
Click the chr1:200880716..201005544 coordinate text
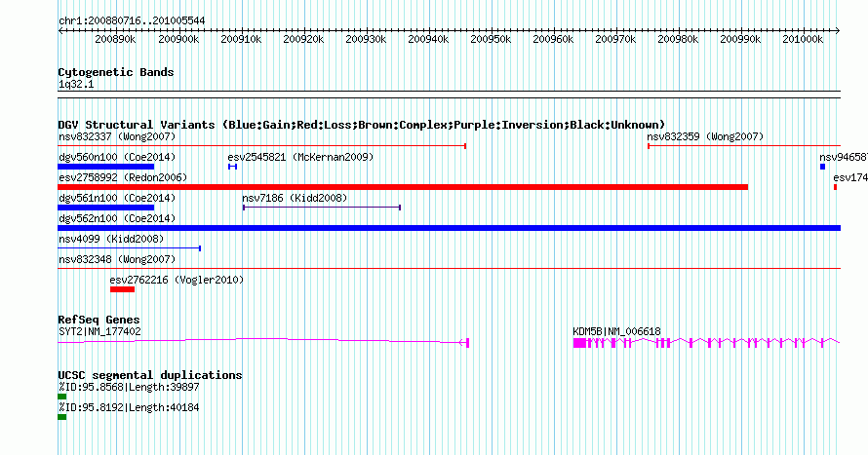132,21
